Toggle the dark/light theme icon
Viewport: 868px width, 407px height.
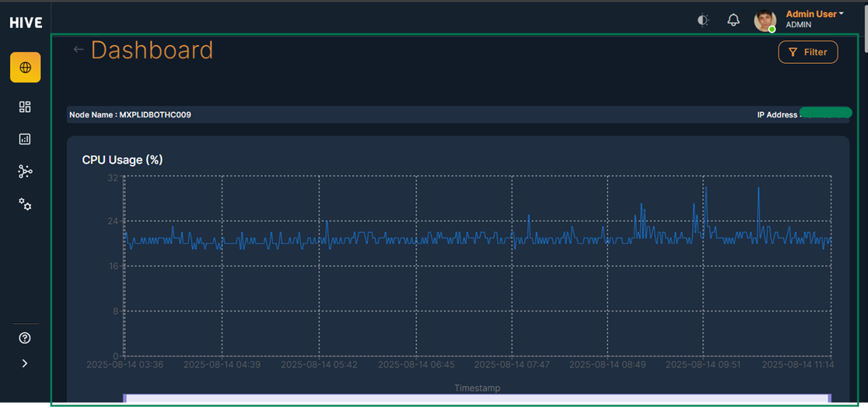tap(703, 20)
